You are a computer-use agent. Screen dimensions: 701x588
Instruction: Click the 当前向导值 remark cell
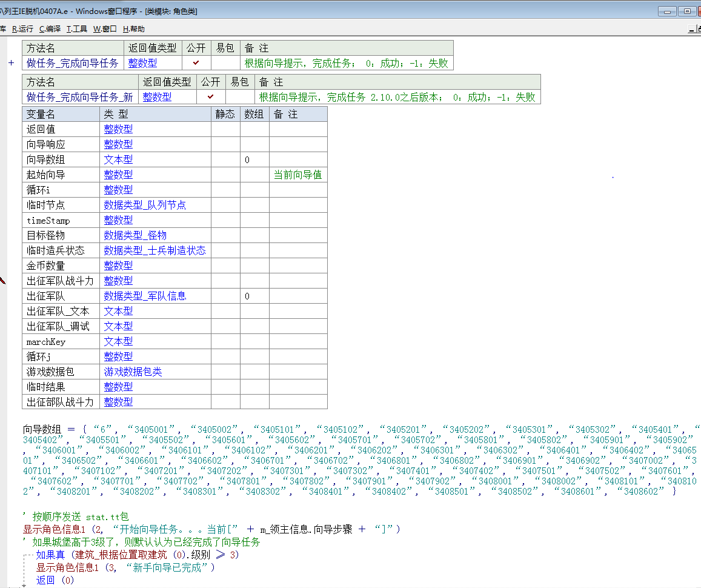point(297,175)
